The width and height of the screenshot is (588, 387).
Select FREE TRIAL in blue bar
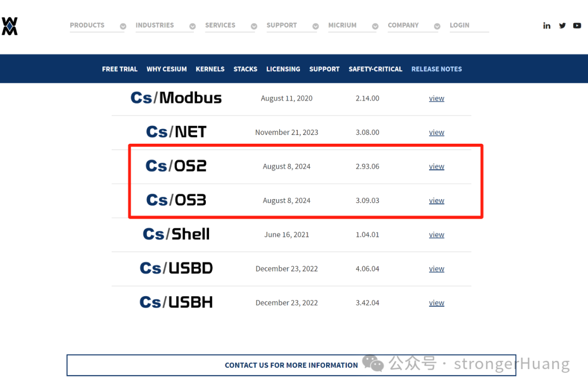tap(120, 69)
